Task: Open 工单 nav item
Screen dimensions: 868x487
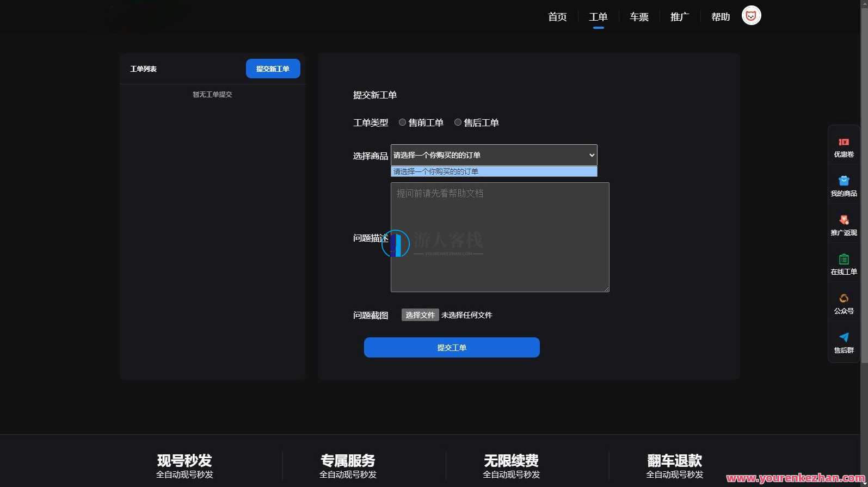Action: [598, 17]
